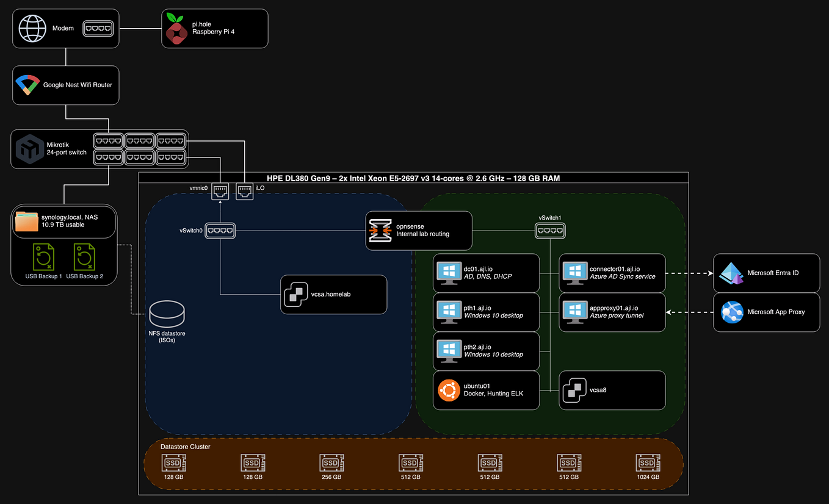
Task: Click the USB Backup 1 icon
Action: pyautogui.click(x=43, y=256)
